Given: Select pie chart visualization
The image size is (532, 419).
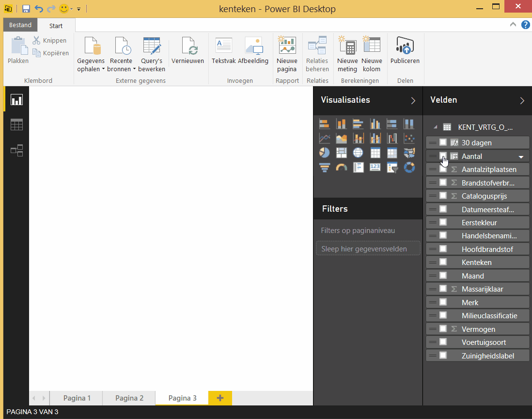Looking at the screenshot, I should [x=324, y=153].
